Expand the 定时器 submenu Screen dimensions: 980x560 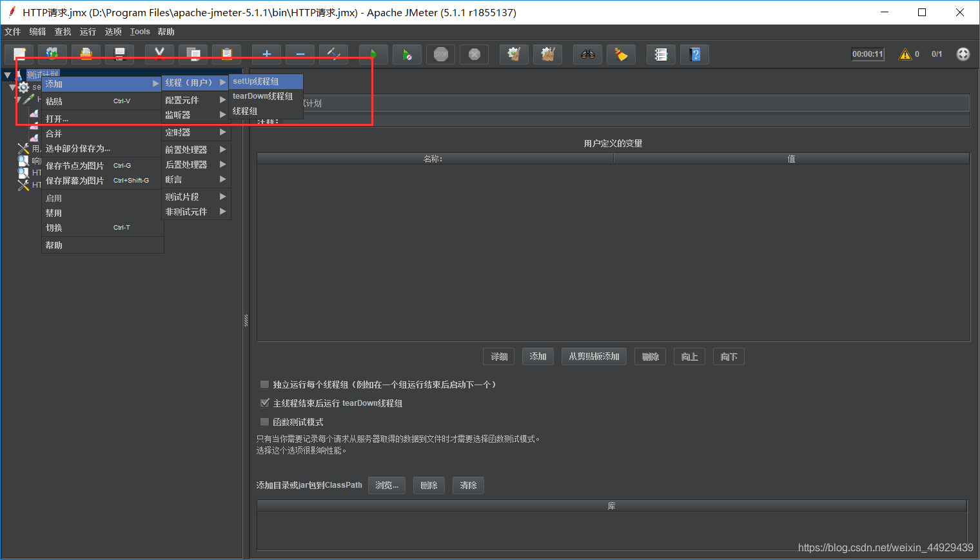tap(195, 132)
